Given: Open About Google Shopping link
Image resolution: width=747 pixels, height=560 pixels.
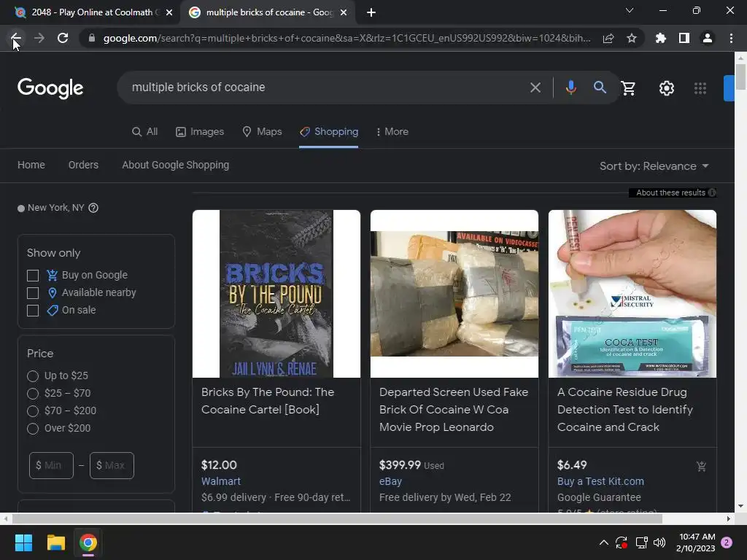Looking at the screenshot, I should click(175, 165).
